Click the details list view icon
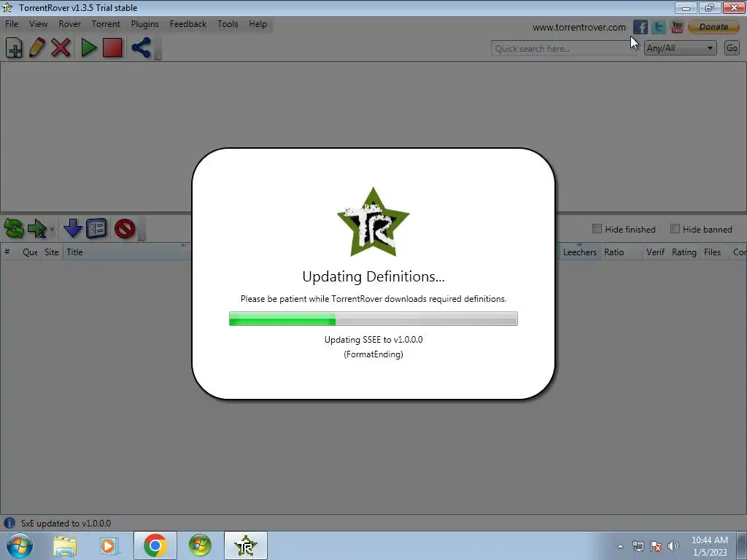Viewport: 747px width, 560px height. tap(96, 228)
